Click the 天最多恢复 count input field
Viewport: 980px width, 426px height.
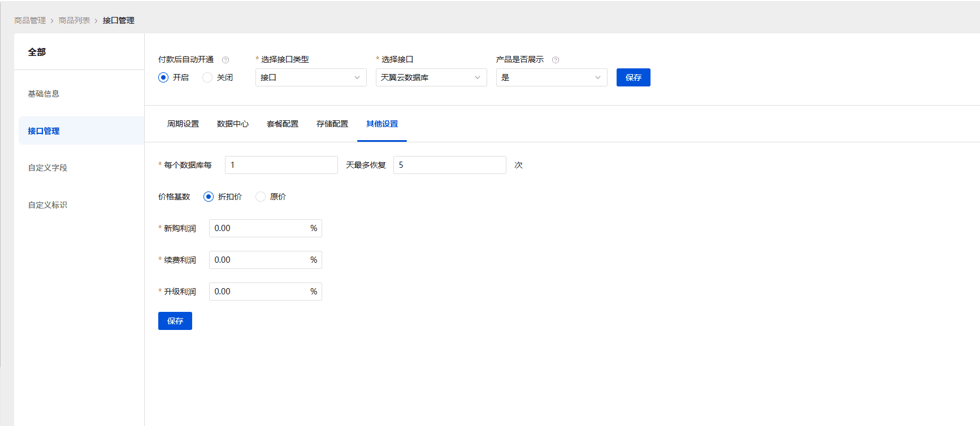click(x=450, y=165)
